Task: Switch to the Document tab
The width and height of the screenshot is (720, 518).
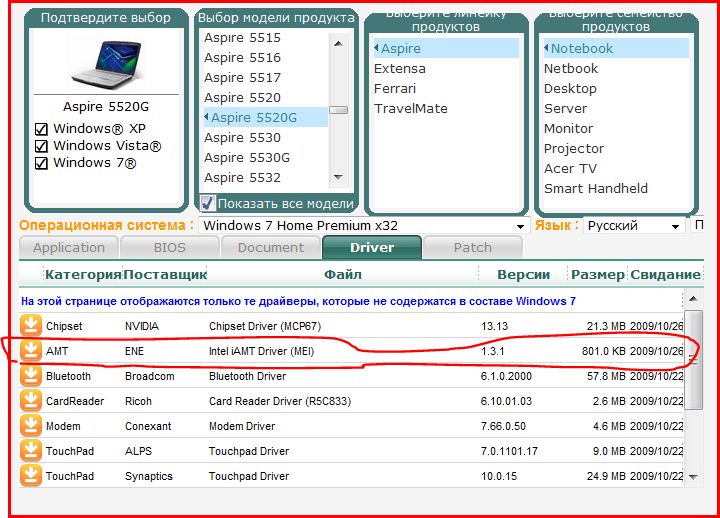Action: pyautogui.click(x=271, y=248)
